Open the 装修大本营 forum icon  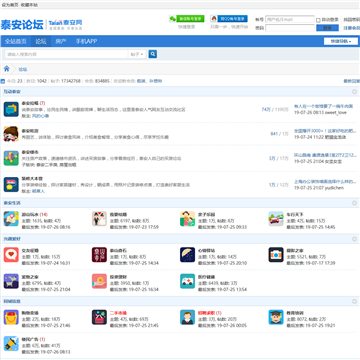click(x=11, y=184)
